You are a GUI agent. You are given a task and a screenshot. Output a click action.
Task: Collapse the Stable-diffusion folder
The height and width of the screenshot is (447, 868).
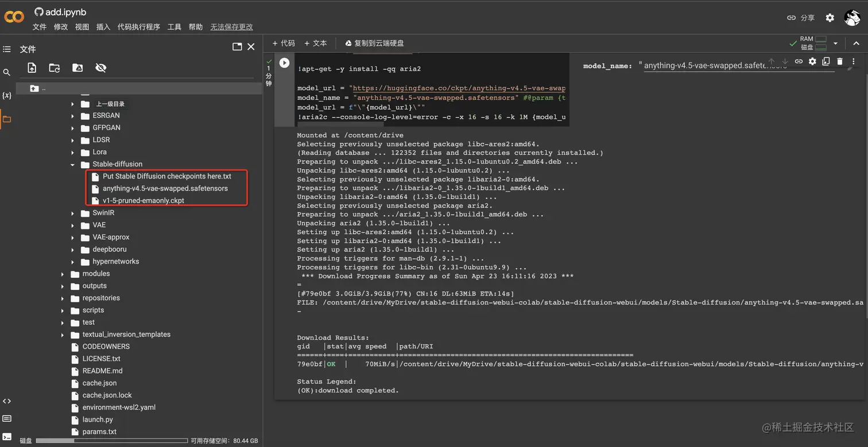[72, 165]
